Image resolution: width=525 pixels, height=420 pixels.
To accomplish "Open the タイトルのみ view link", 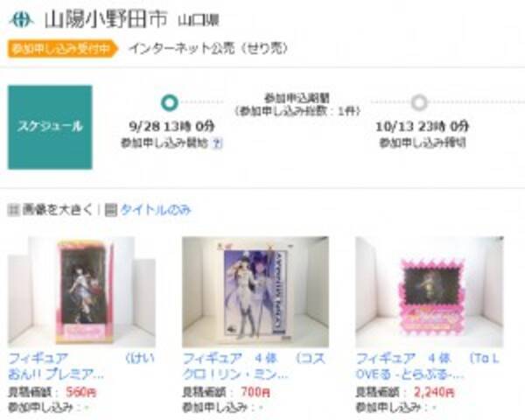I will point(156,210).
